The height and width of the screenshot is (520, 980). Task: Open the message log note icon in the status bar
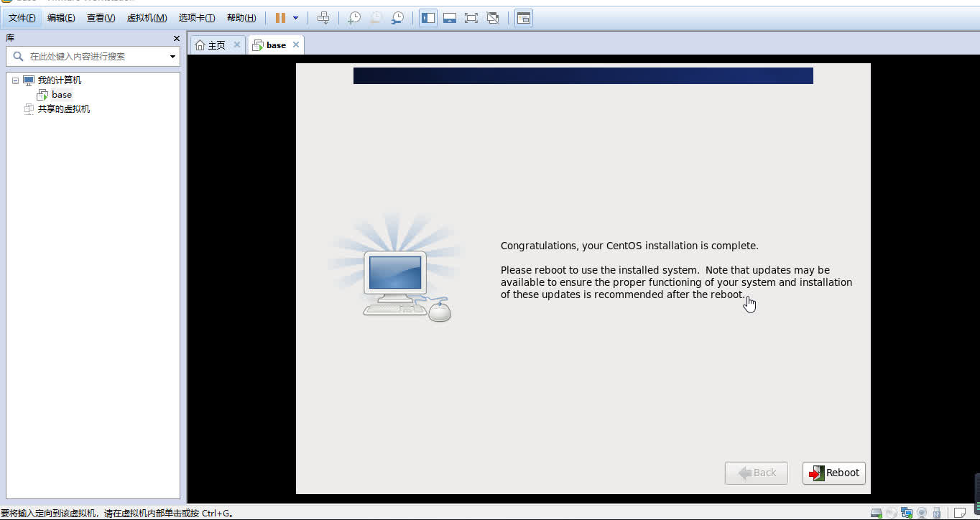pyautogui.click(x=959, y=513)
